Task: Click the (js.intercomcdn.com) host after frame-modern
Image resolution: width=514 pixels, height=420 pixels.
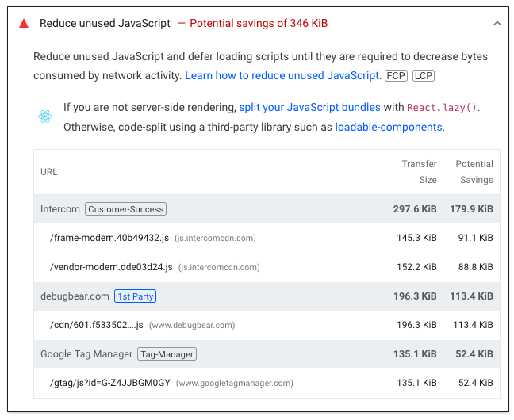Action: coord(215,238)
